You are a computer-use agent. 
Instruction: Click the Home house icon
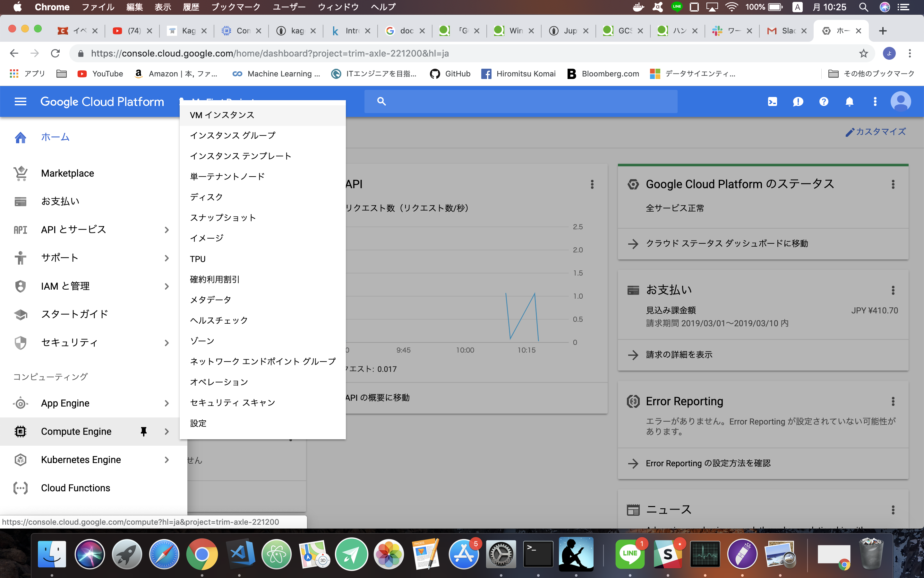pos(21,137)
